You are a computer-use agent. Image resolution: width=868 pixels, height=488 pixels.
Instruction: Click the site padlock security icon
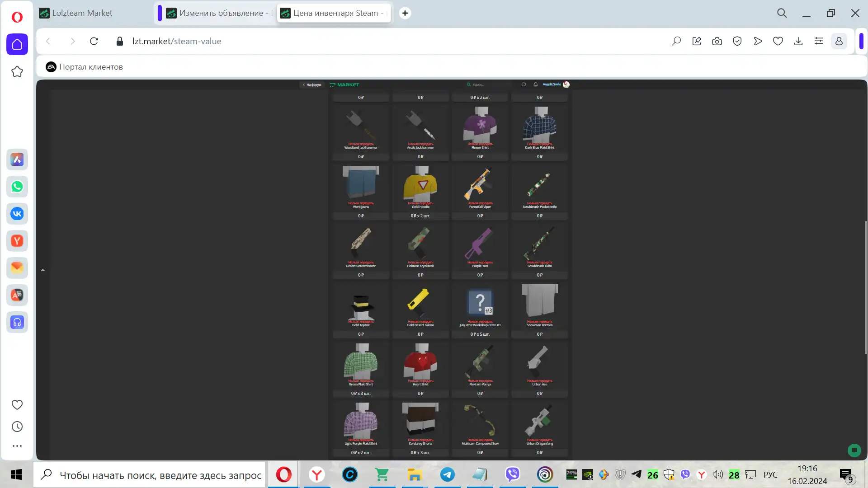tap(120, 41)
